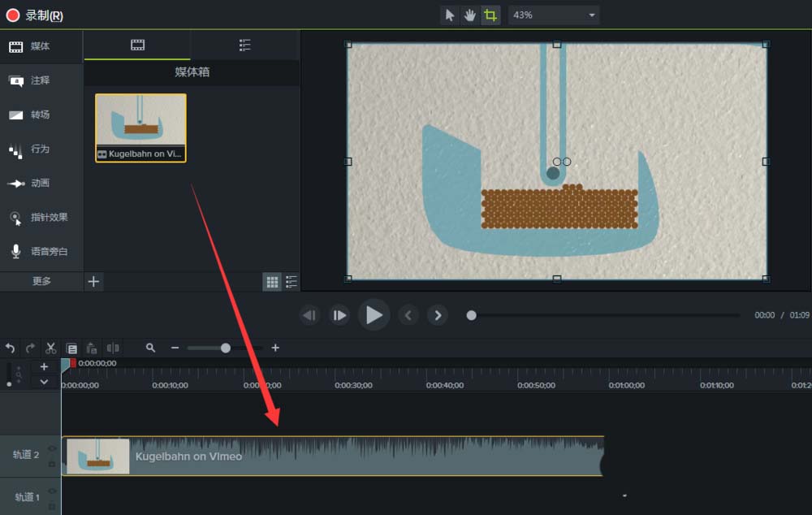Click the timeline zoom slider handle
The image size is (812, 515).
click(x=225, y=348)
